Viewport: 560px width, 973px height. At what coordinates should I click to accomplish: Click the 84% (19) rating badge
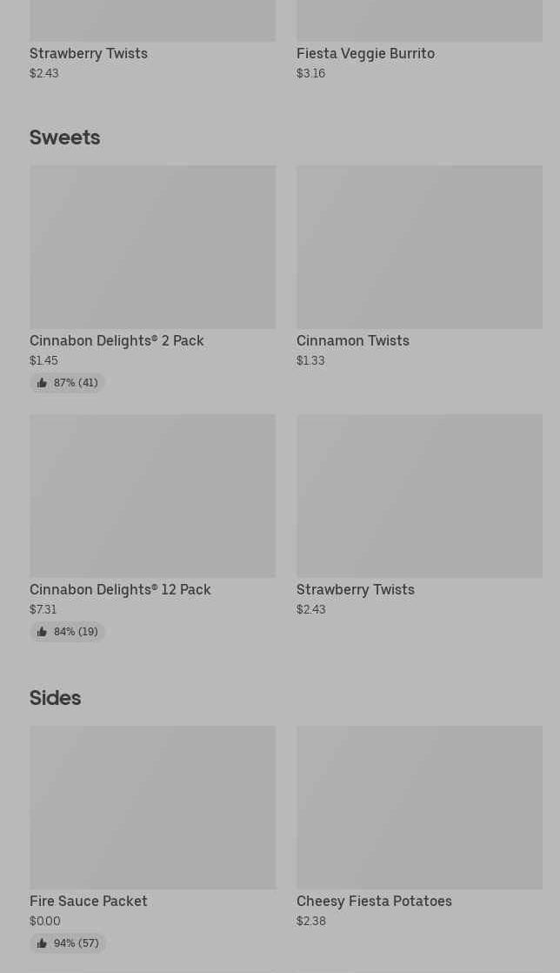click(x=67, y=632)
